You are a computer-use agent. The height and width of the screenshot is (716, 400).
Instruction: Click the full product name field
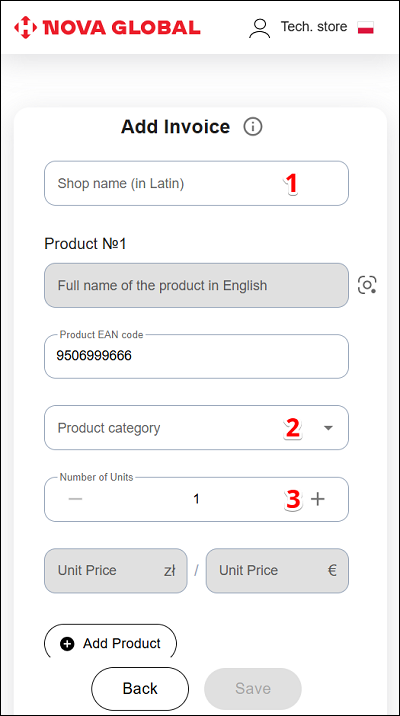196,285
